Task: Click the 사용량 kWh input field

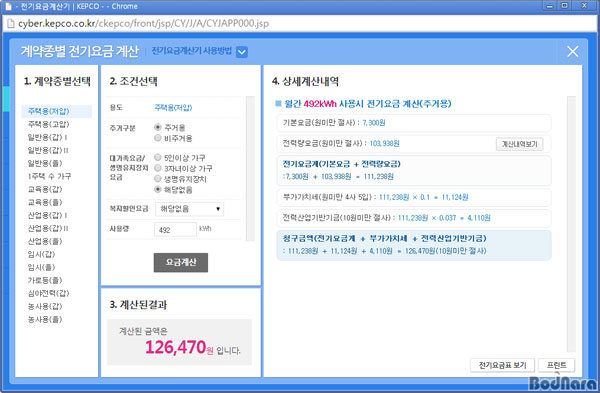Action: [175, 229]
